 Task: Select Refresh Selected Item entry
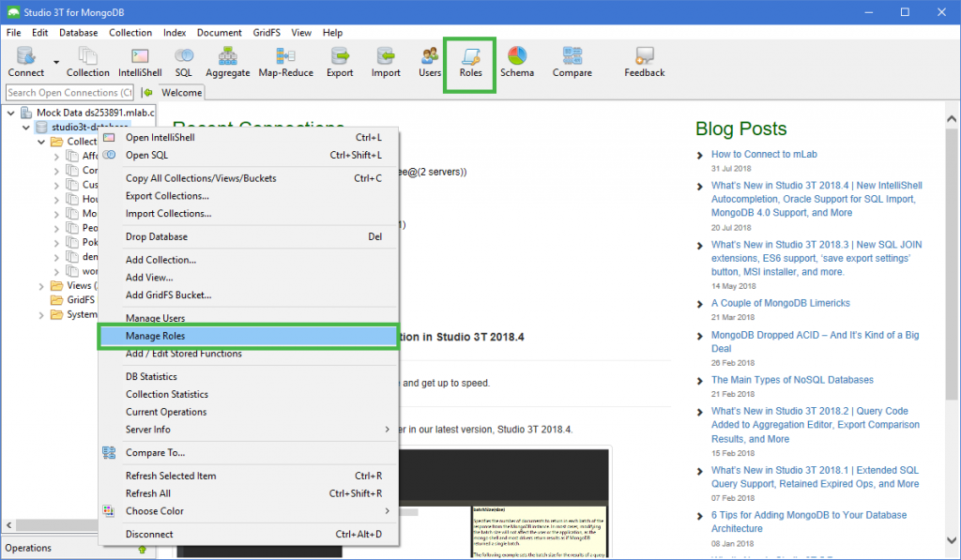point(249,477)
